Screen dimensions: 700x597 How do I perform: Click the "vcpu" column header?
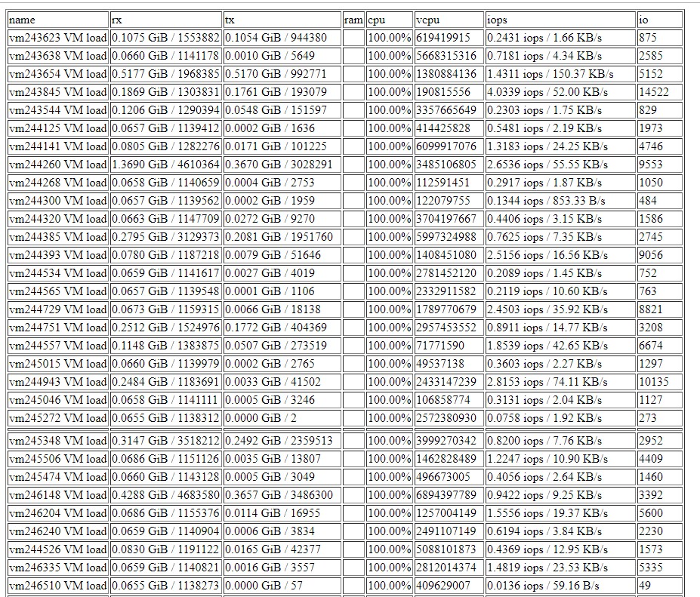coord(449,20)
